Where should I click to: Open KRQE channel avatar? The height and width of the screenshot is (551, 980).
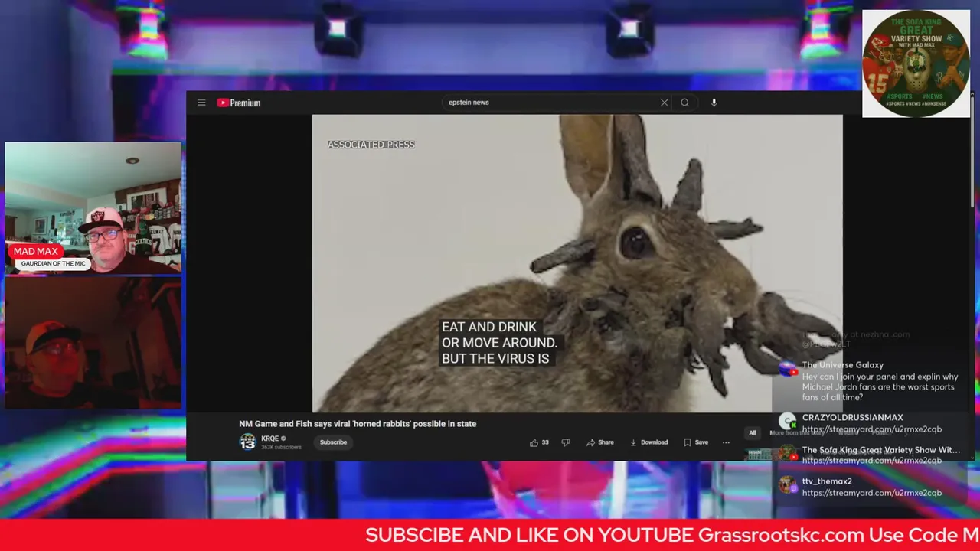pyautogui.click(x=247, y=442)
